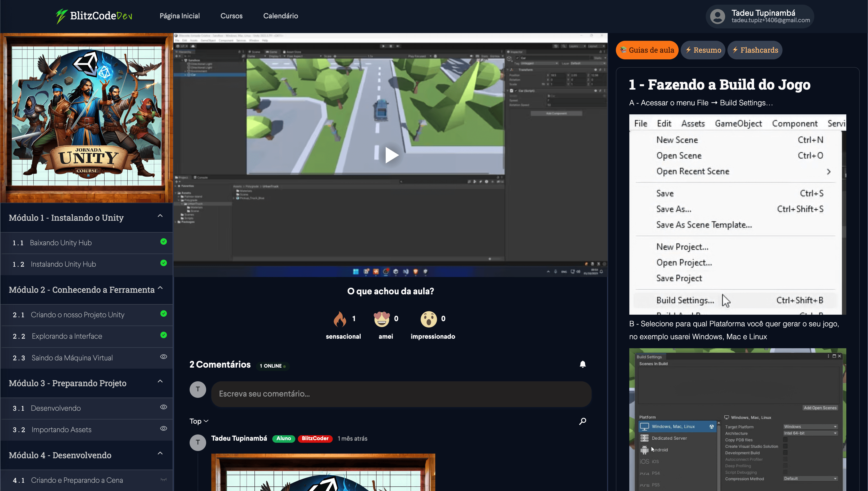Click the green check on Explorando a Interface

tap(163, 335)
